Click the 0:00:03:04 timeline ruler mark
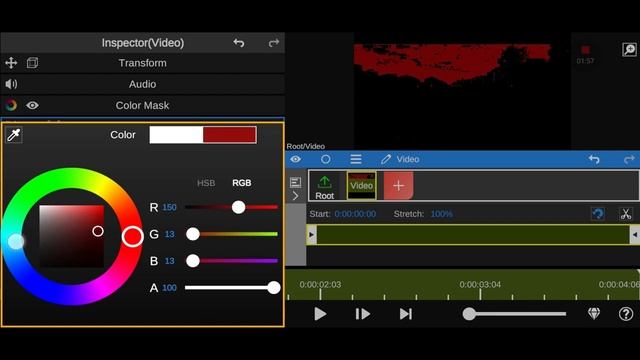The height and width of the screenshot is (360, 640). coord(480,284)
